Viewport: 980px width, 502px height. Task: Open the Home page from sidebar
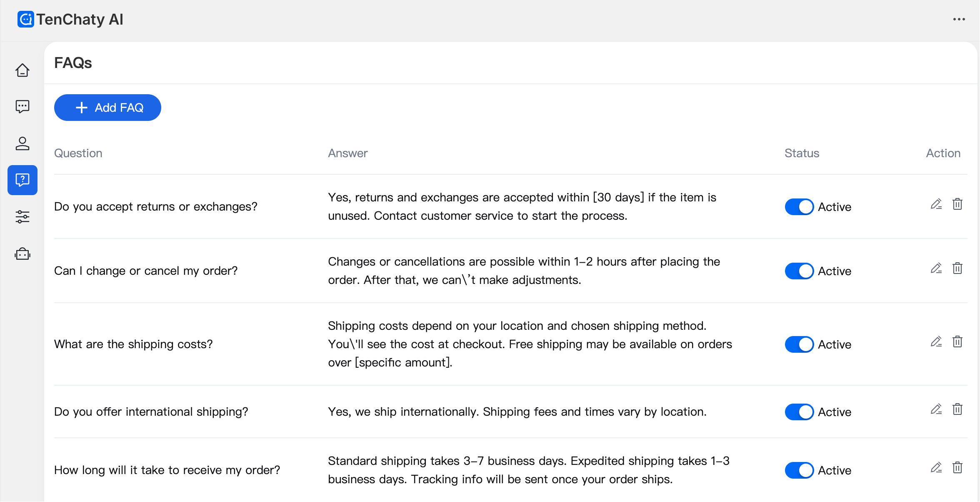(x=22, y=70)
